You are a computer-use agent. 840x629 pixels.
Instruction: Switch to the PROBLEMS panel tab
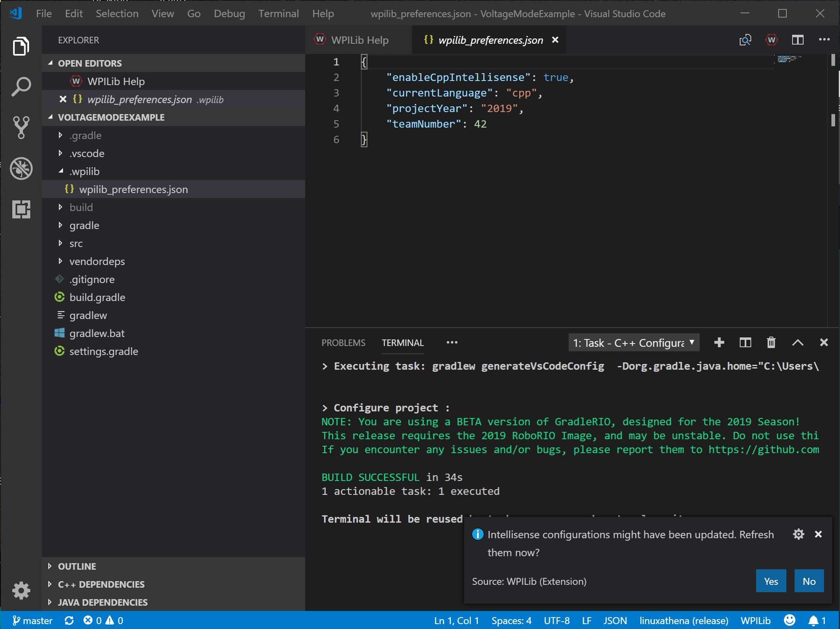pos(343,343)
